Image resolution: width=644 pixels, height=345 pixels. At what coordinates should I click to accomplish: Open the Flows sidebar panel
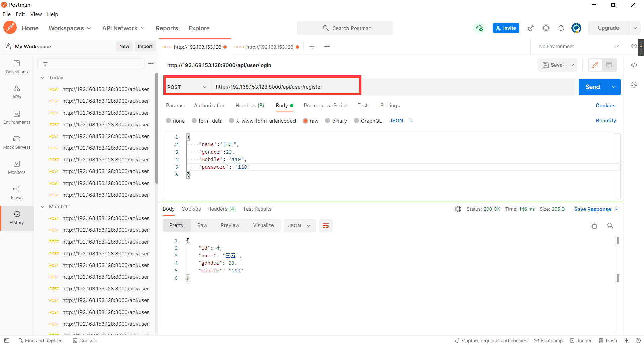pos(17,193)
